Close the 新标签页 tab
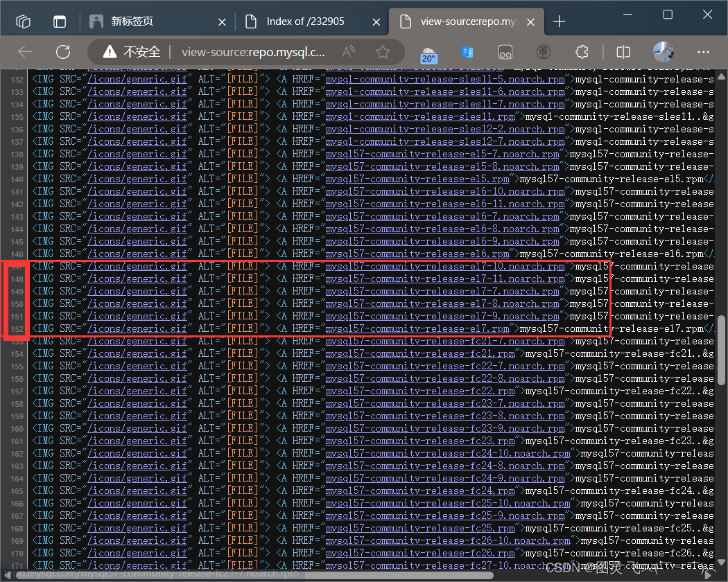Image resolution: width=728 pixels, height=582 pixels. (x=223, y=21)
